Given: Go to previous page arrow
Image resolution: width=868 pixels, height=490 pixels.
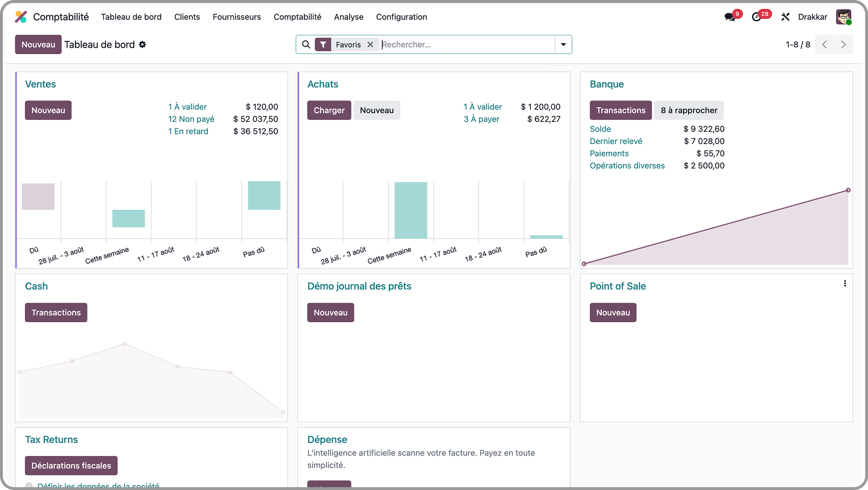Looking at the screenshot, I should (824, 45).
